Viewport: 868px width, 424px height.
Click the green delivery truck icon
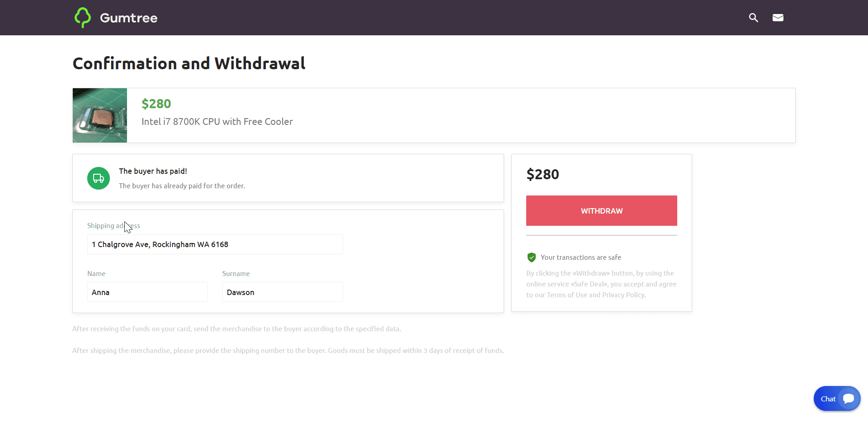(x=99, y=178)
